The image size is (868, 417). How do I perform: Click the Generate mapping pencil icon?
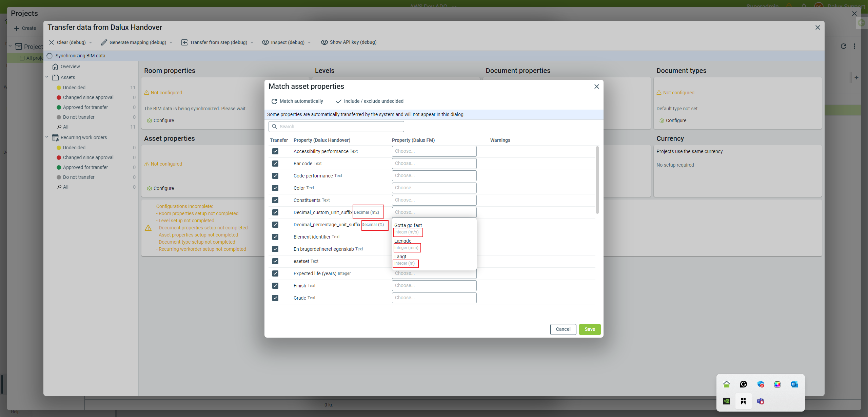pos(104,42)
